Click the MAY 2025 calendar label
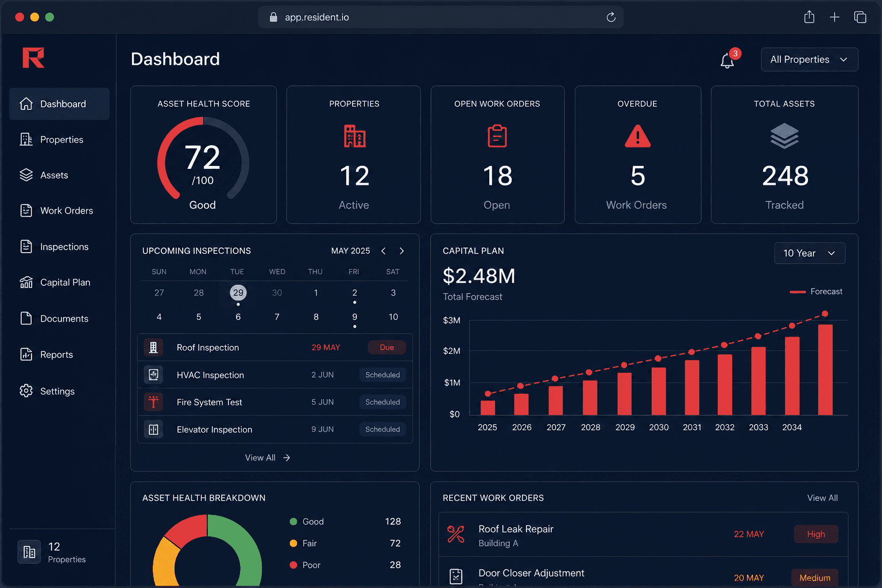882x588 pixels. pyautogui.click(x=350, y=251)
